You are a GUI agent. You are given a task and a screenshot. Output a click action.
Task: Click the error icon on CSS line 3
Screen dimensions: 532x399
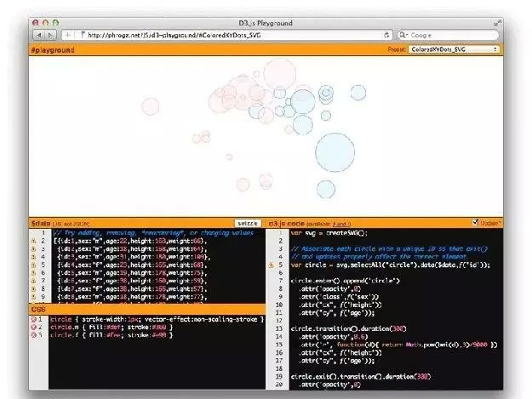33,335
